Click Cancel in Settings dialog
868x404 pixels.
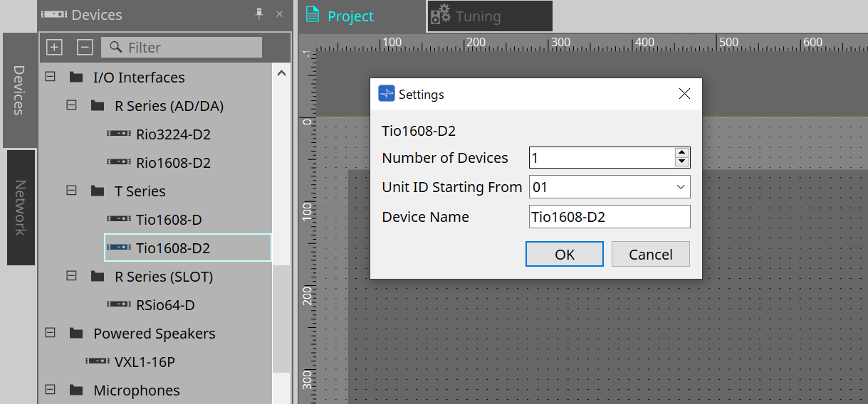(651, 254)
